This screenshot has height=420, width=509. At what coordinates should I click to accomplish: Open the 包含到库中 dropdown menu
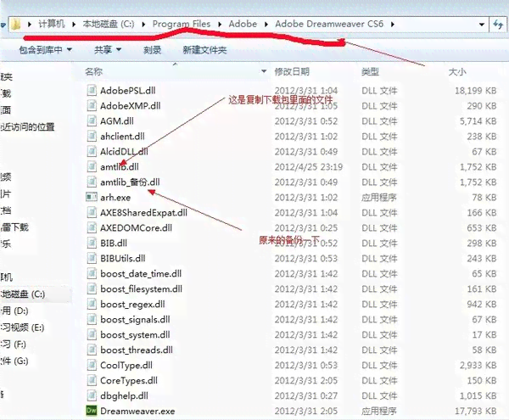point(45,50)
